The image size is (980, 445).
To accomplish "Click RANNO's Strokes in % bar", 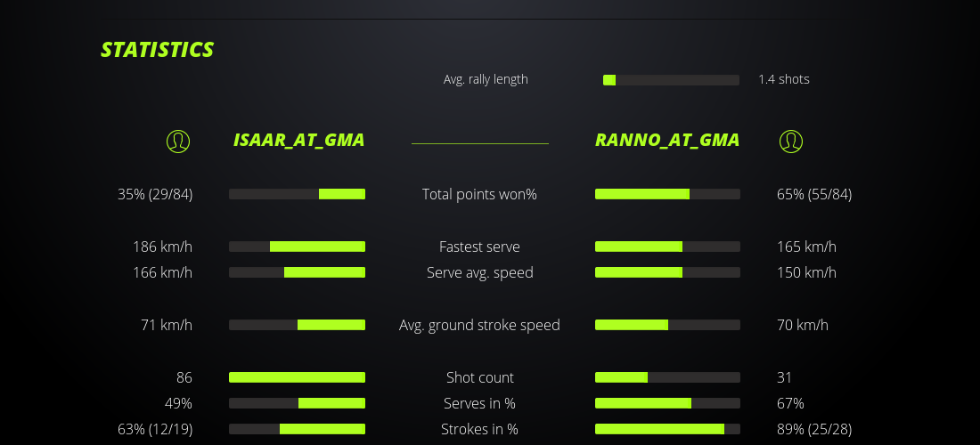I will coord(667,429).
